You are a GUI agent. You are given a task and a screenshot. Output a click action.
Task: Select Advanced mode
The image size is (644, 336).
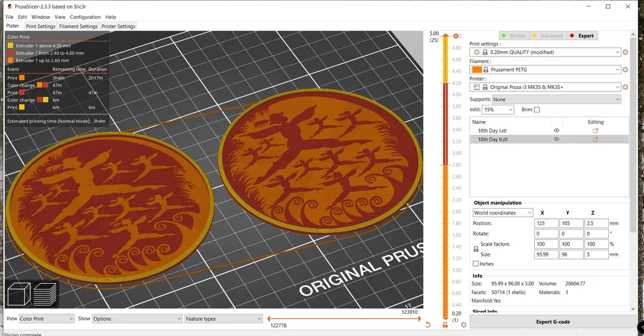coord(548,35)
